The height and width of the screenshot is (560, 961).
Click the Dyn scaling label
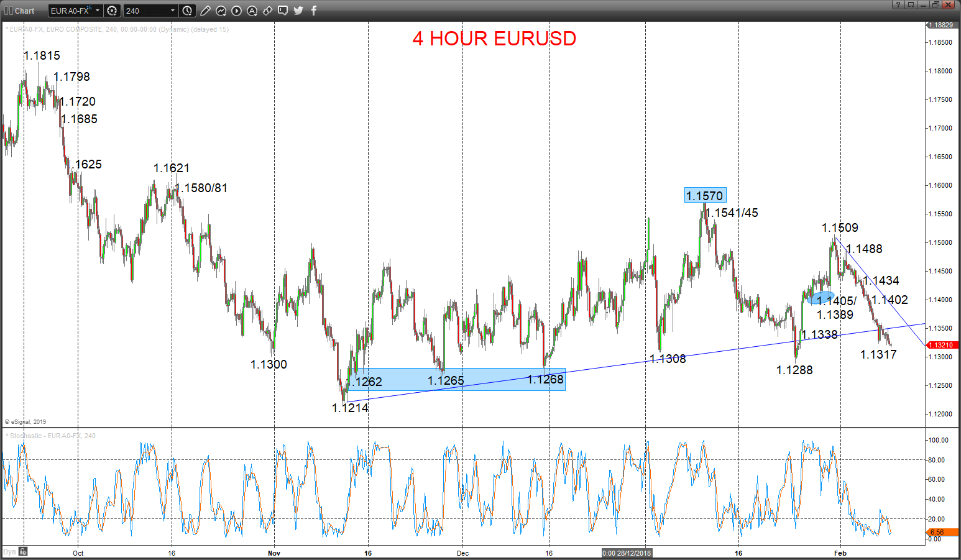(9, 552)
